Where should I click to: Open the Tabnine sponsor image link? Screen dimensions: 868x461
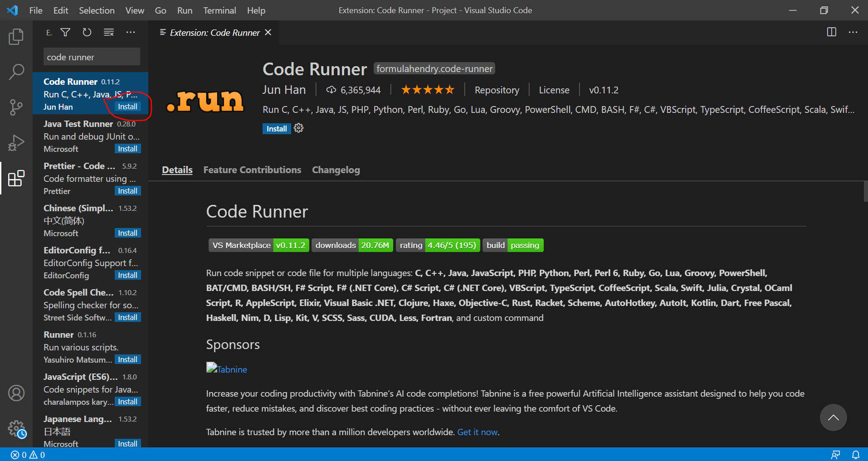coord(227,369)
